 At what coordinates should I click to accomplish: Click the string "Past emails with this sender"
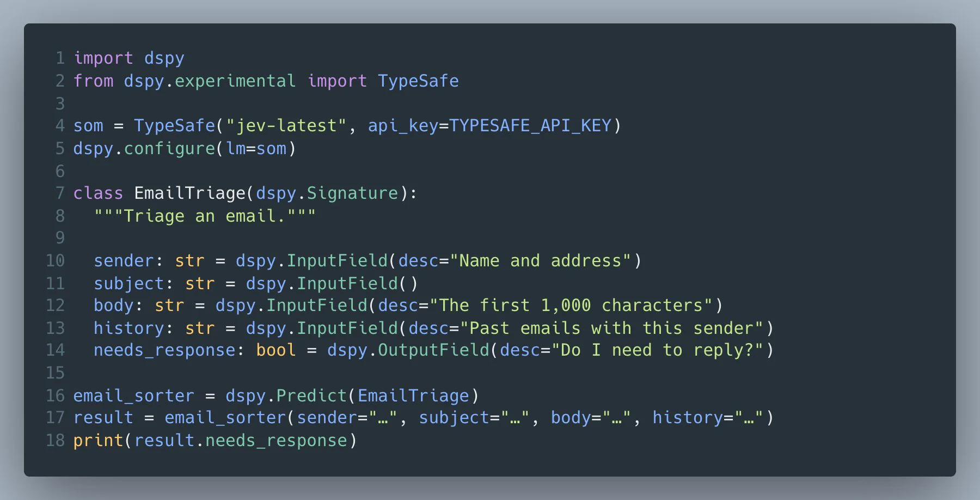coord(612,328)
